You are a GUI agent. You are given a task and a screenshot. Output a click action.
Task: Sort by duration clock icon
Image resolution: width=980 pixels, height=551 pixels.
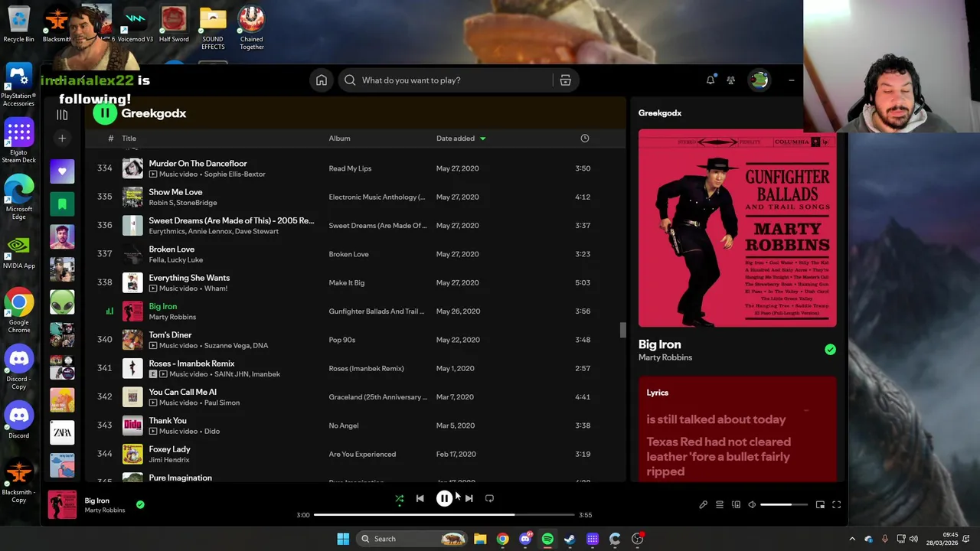tap(585, 139)
